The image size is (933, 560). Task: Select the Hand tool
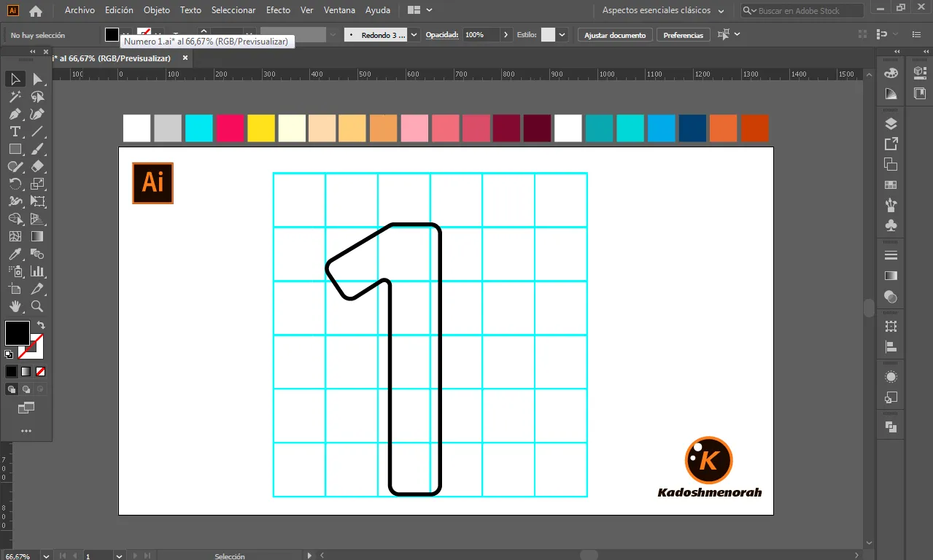(15, 306)
